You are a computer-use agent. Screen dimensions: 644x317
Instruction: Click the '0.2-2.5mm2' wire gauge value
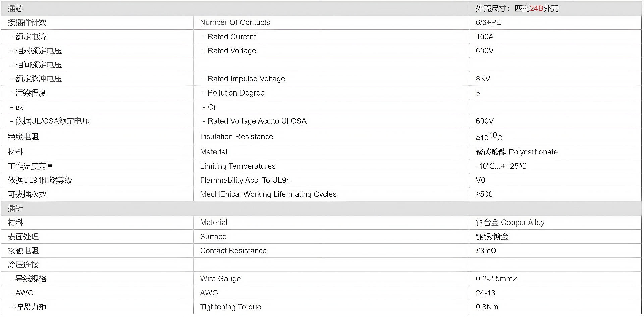(x=496, y=279)
